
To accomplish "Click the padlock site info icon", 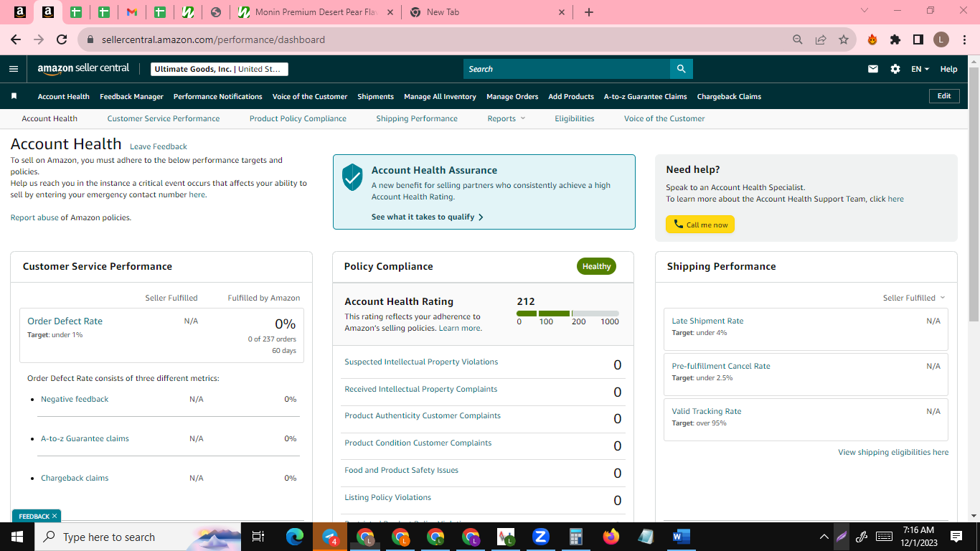I will pos(90,39).
